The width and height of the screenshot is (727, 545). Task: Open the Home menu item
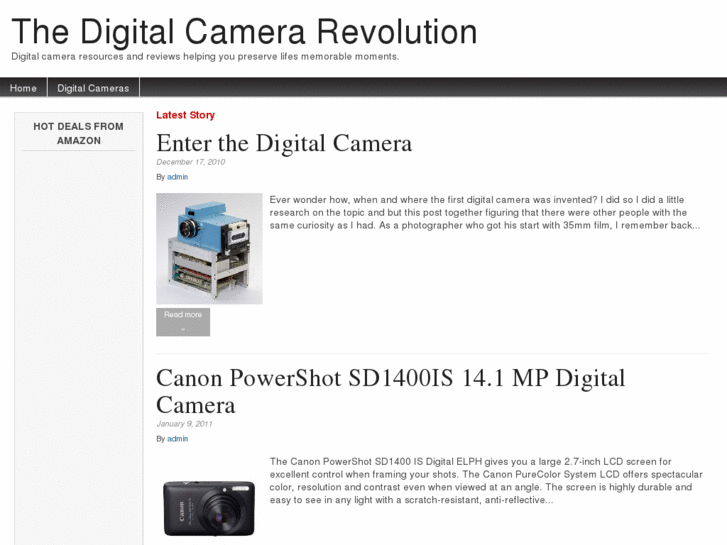[23, 88]
